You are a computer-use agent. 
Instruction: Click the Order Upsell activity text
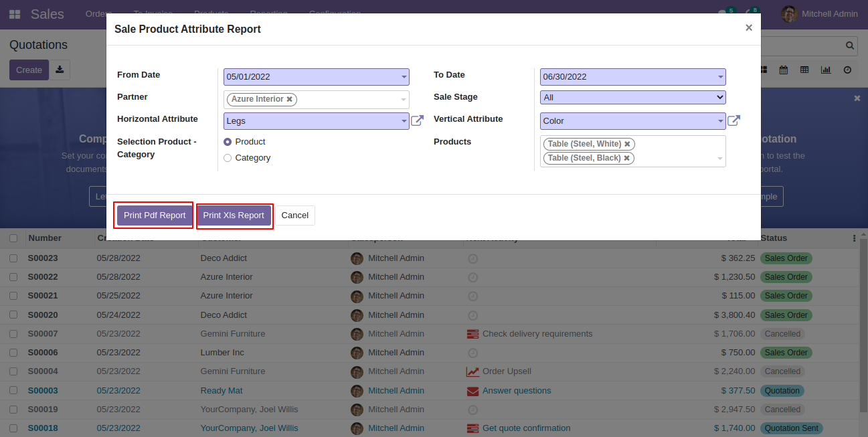(507, 371)
